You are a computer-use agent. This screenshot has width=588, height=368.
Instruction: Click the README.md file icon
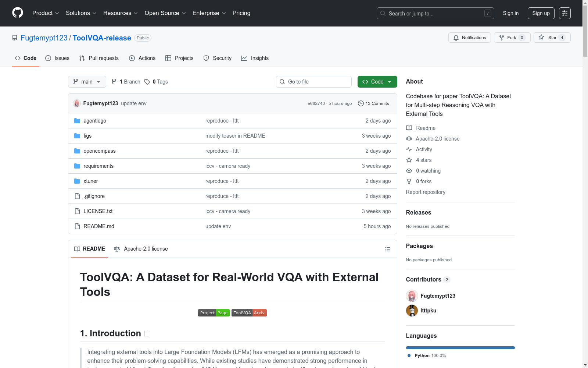[77, 226]
